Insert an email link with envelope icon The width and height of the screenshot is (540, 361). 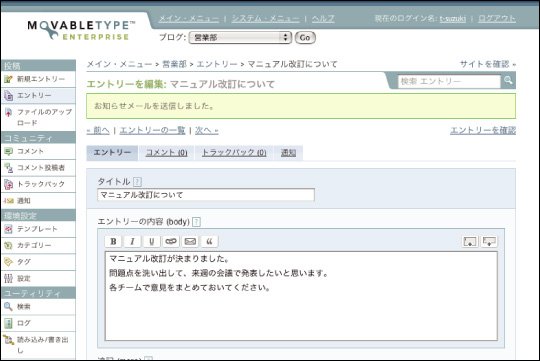(190, 241)
